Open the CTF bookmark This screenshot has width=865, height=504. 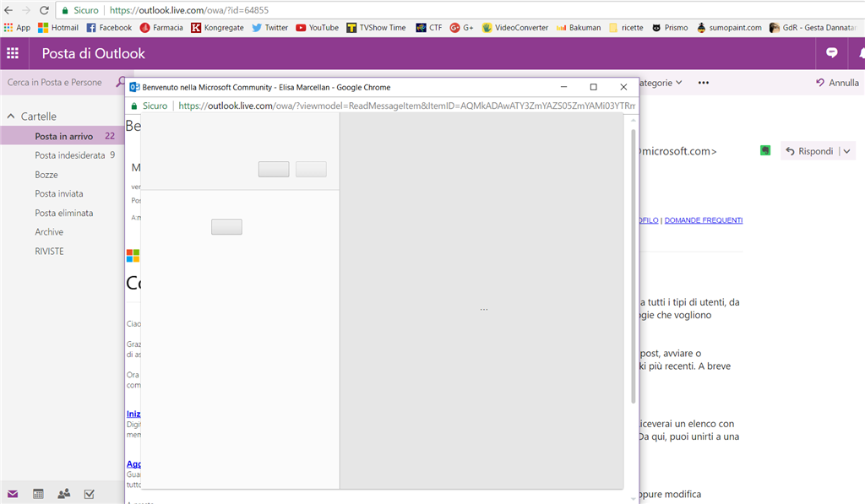coord(429,28)
